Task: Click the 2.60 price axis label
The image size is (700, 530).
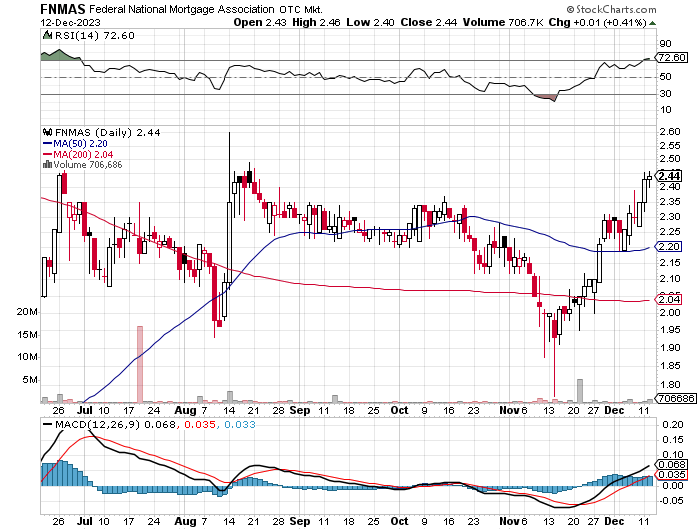Action: (671, 132)
